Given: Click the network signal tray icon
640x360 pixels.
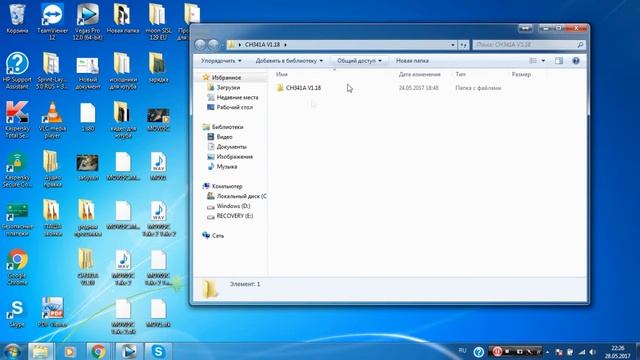Looking at the screenshot, I should pyautogui.click(x=582, y=352).
